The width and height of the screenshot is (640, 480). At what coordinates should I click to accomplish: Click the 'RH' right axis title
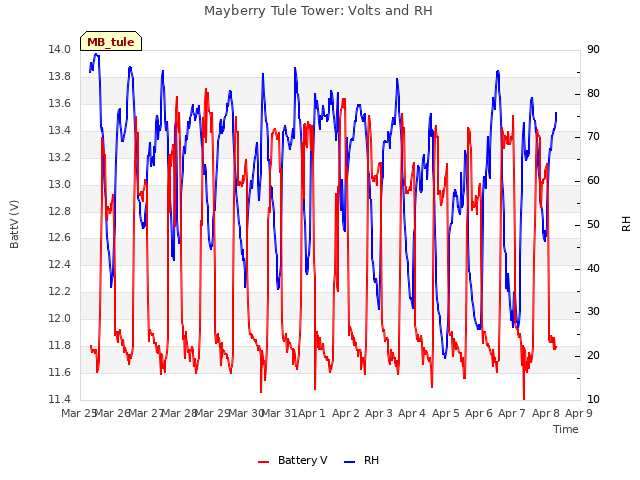[626, 224]
